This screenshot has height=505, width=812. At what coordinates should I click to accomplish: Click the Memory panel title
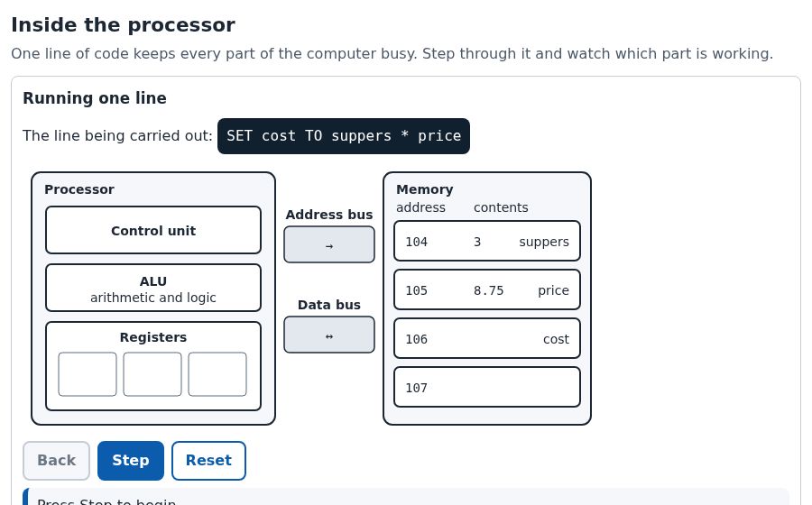pos(425,189)
